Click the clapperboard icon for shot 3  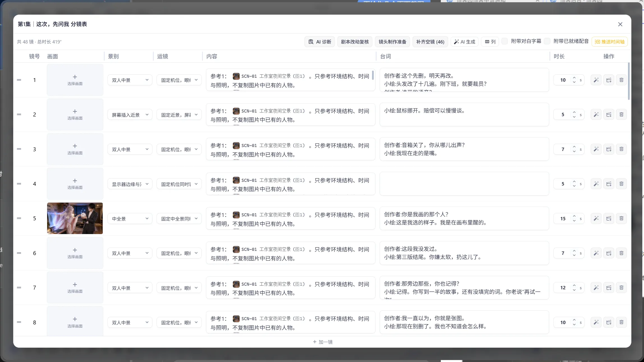609,149
